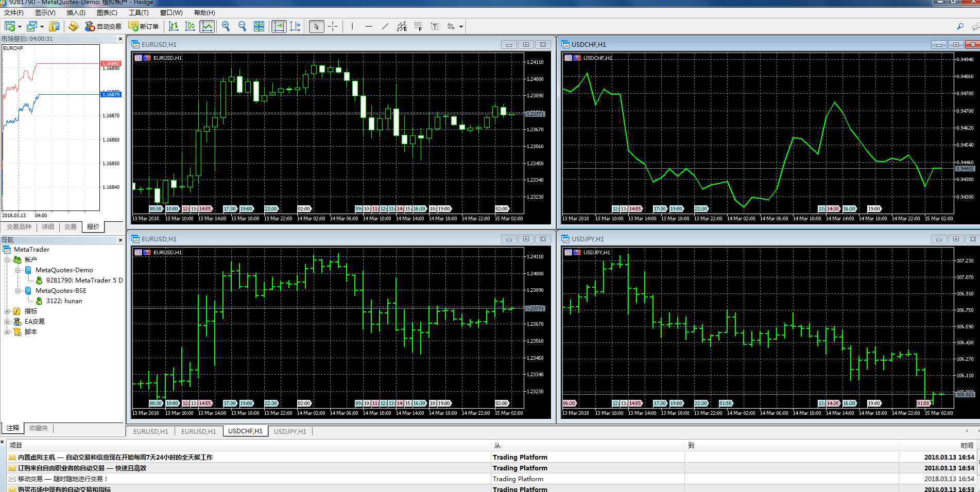Open the 工具(T) menu
Viewport: 980px width, 492px height.
click(139, 12)
